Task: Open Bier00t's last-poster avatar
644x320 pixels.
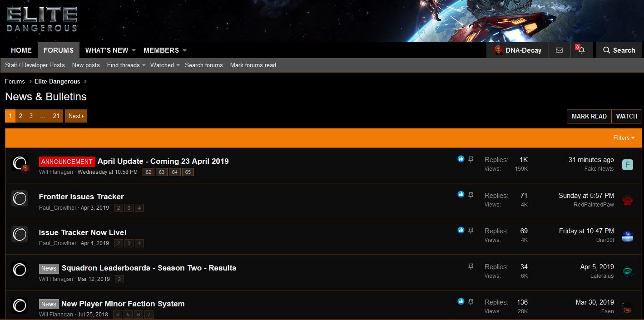Action: 627,236
